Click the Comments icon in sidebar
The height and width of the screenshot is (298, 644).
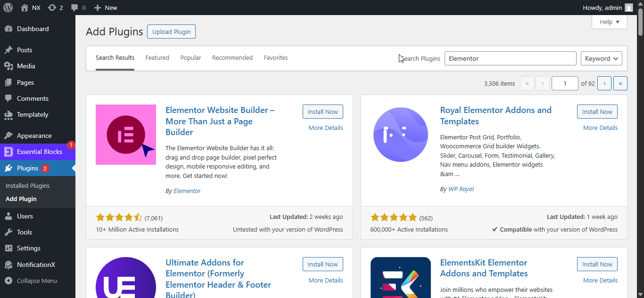(8, 98)
